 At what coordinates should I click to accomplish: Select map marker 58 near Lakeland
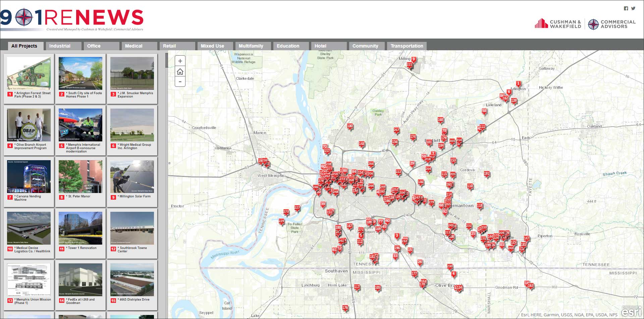[x=484, y=111]
